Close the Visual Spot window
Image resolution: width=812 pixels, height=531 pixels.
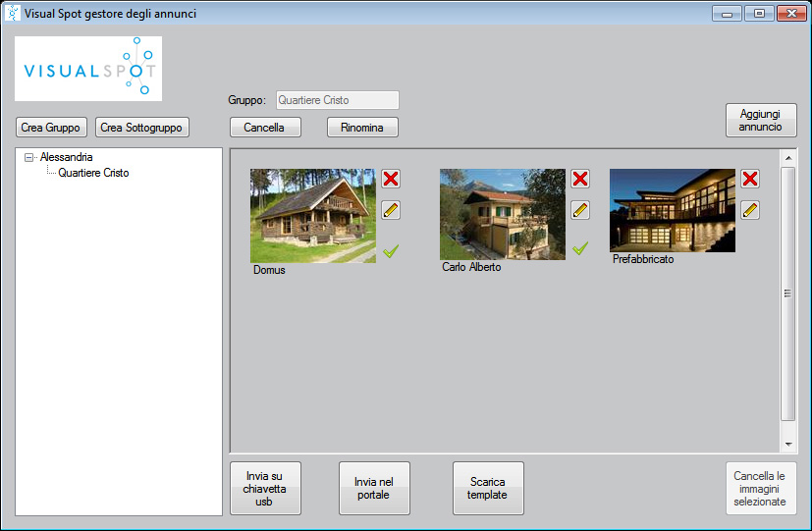(791, 14)
